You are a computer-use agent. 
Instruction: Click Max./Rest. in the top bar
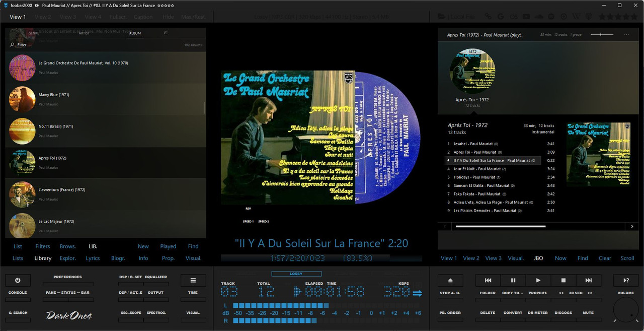point(194,17)
